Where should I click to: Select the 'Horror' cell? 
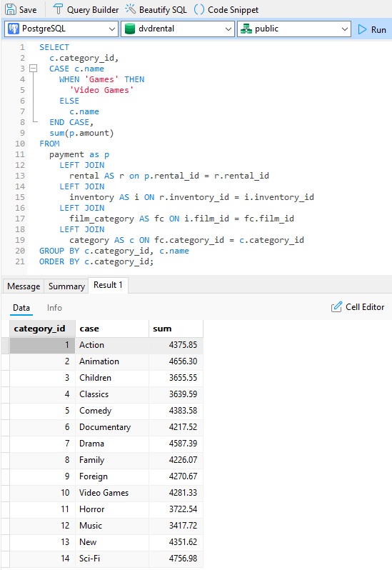pyautogui.click(x=112, y=509)
